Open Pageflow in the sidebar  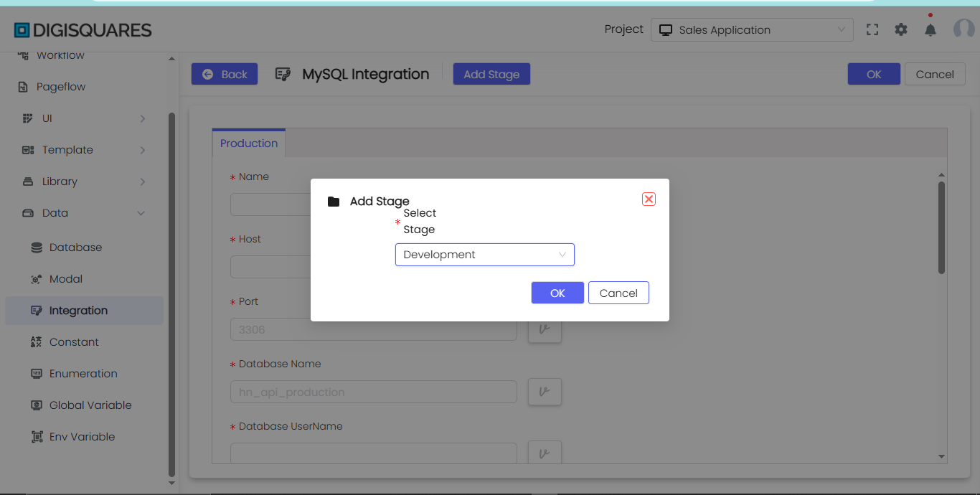tap(61, 87)
